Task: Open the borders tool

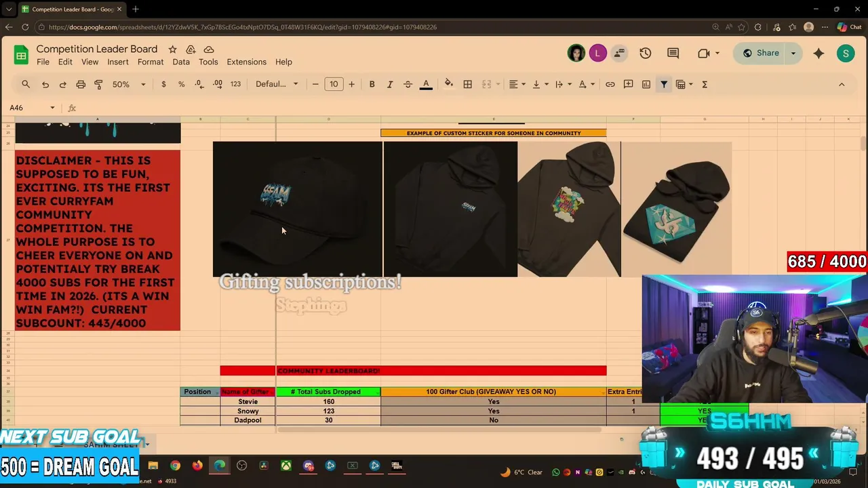Action: click(467, 84)
